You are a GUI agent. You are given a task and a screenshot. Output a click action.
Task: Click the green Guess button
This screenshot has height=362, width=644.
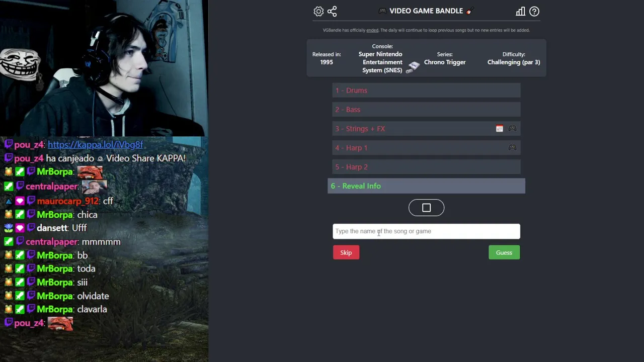click(x=504, y=252)
